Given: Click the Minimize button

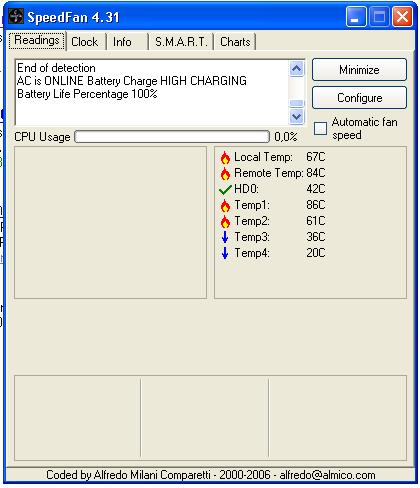Looking at the screenshot, I should pyautogui.click(x=359, y=70).
